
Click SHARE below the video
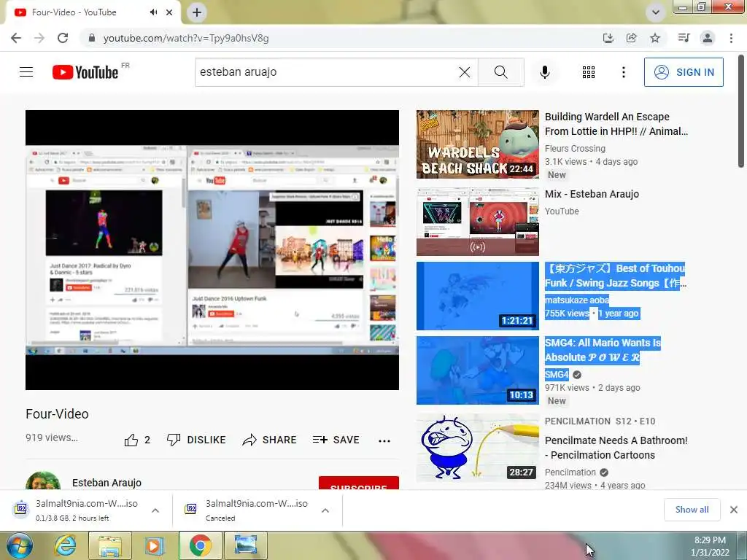[269, 440]
